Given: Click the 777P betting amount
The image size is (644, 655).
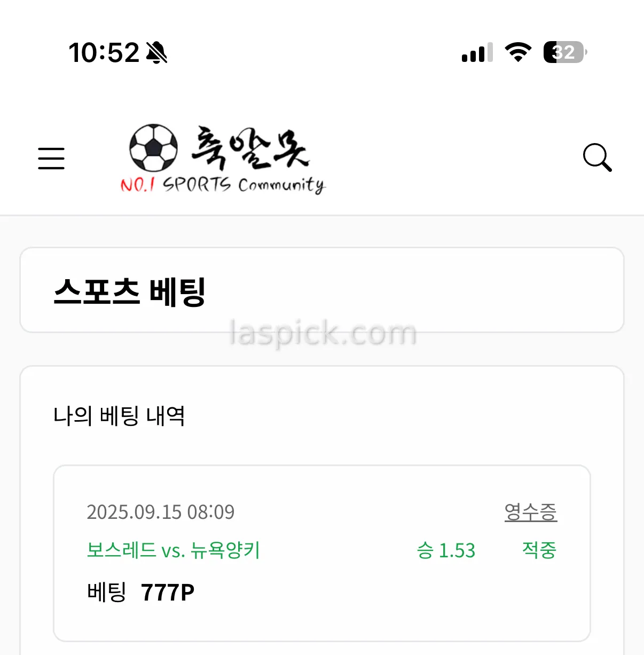Looking at the screenshot, I should click(168, 593).
